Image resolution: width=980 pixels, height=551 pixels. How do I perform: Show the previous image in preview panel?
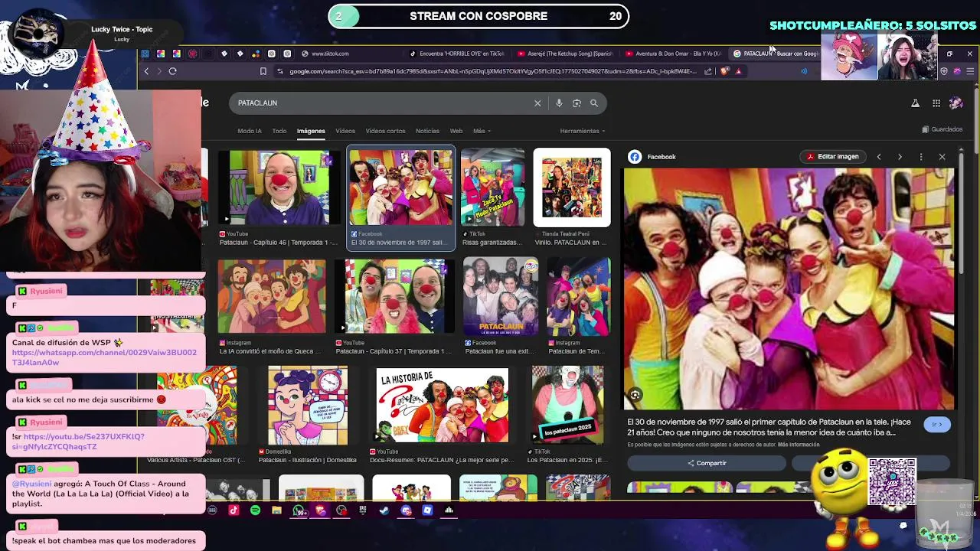coord(879,157)
